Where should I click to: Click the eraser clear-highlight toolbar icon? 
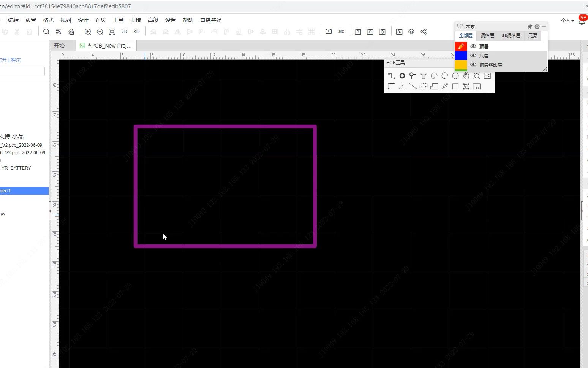click(x=71, y=32)
